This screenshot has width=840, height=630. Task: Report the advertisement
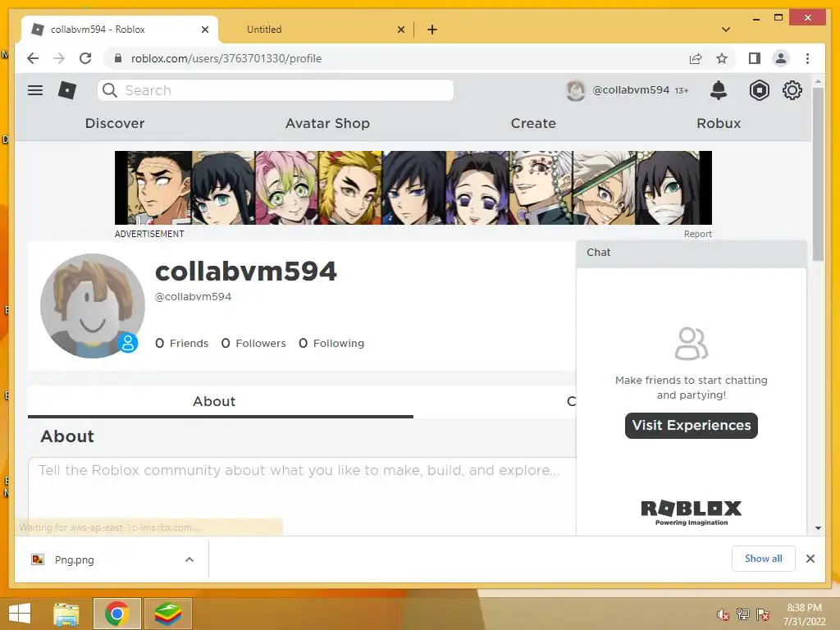pyautogui.click(x=697, y=234)
